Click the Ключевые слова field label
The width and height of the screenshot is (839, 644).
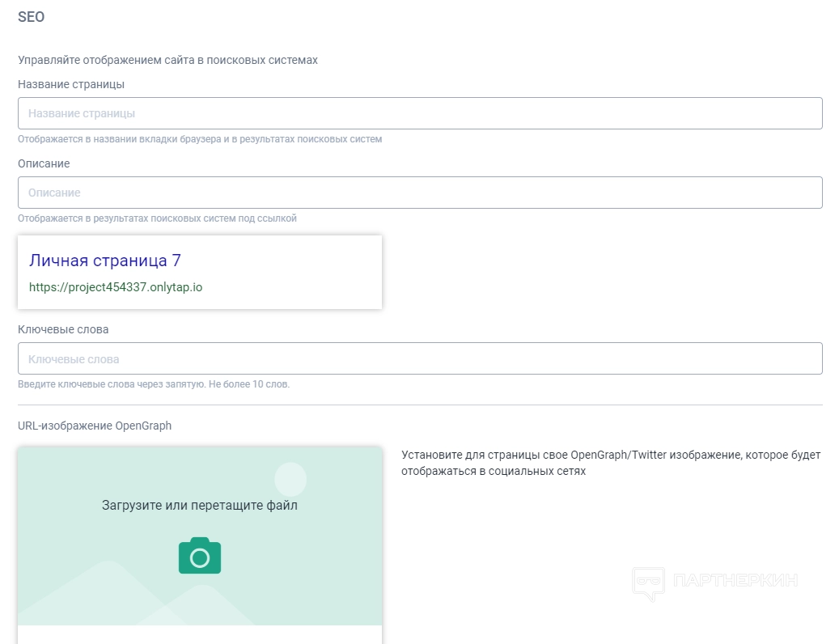(63, 329)
